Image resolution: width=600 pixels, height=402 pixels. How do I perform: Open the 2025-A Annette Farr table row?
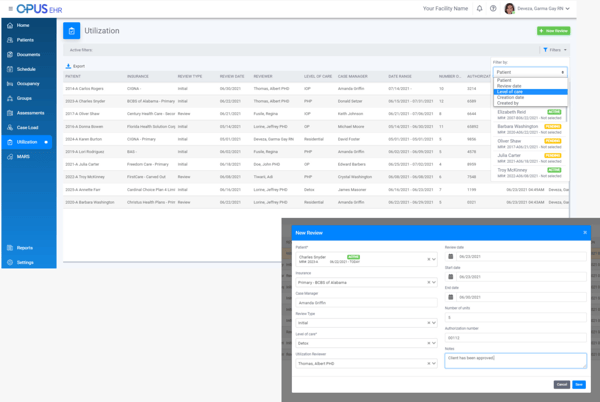(316, 190)
